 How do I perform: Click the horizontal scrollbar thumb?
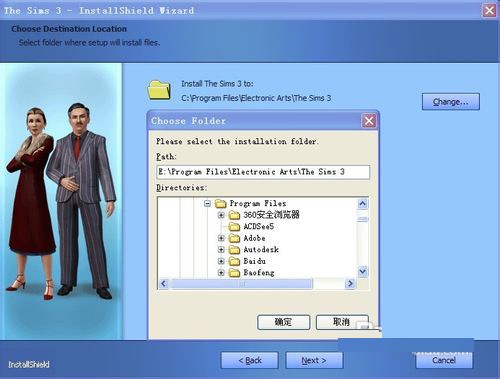pos(242,284)
